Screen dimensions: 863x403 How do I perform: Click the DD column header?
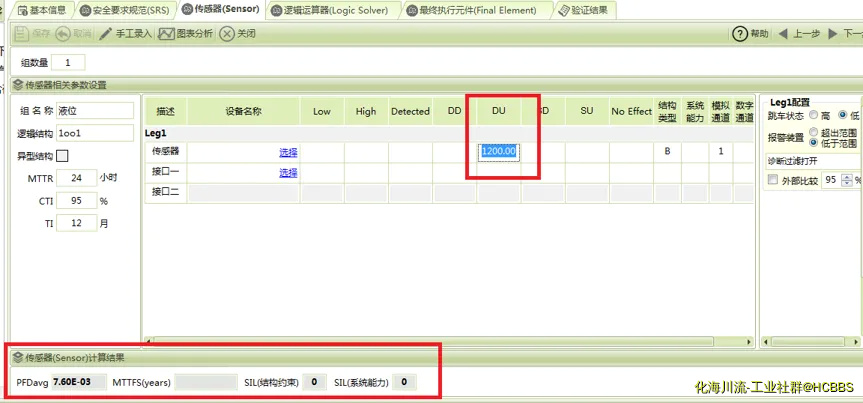(454, 111)
